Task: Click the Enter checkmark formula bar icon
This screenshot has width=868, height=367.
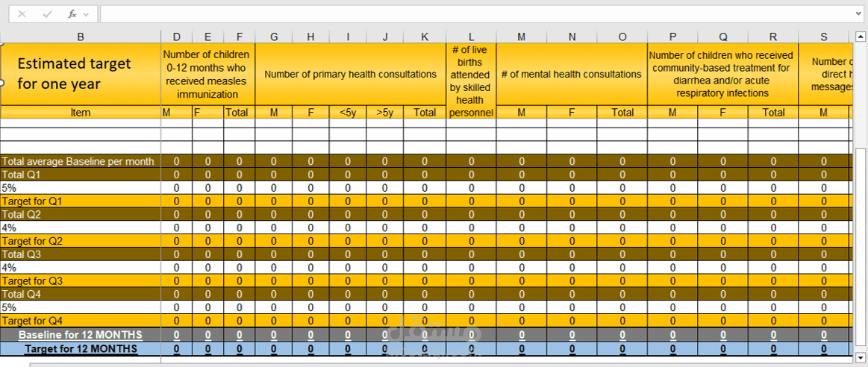Action: point(47,14)
